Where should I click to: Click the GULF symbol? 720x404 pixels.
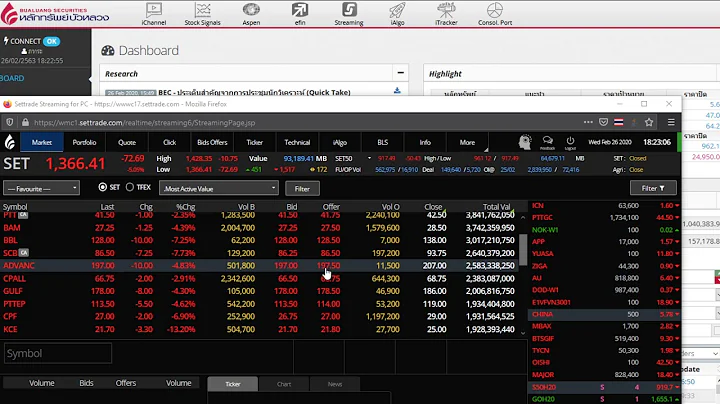13,291
